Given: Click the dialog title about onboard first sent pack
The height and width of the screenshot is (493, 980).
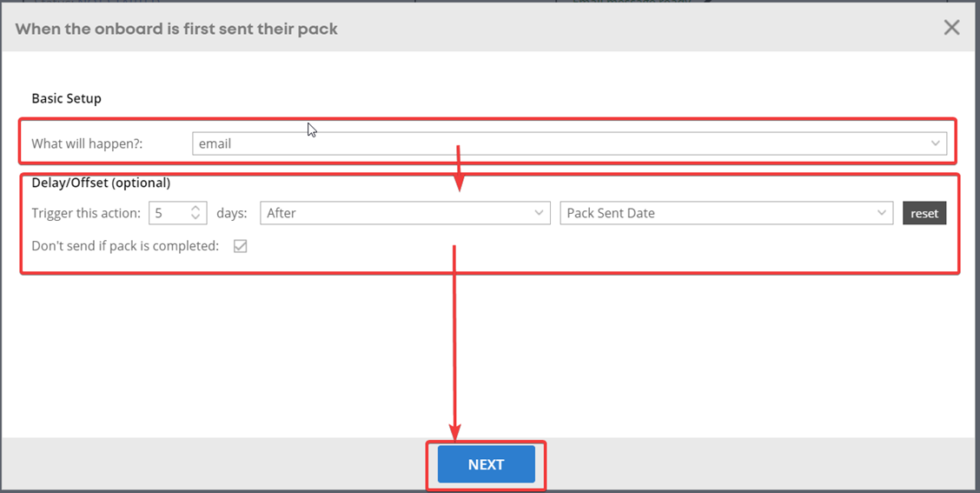Looking at the screenshot, I should [x=176, y=29].
